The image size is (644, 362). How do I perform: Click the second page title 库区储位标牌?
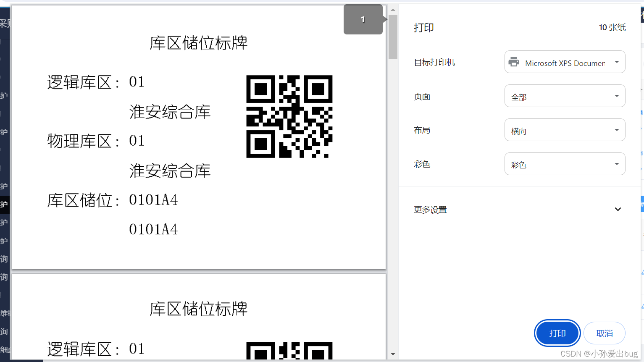point(199,309)
